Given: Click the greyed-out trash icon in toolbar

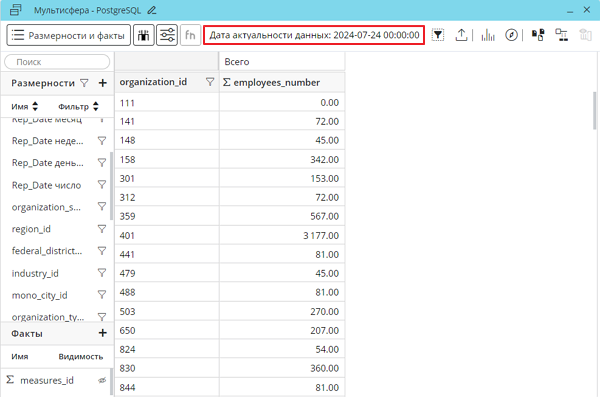Looking at the screenshot, I should (585, 35).
